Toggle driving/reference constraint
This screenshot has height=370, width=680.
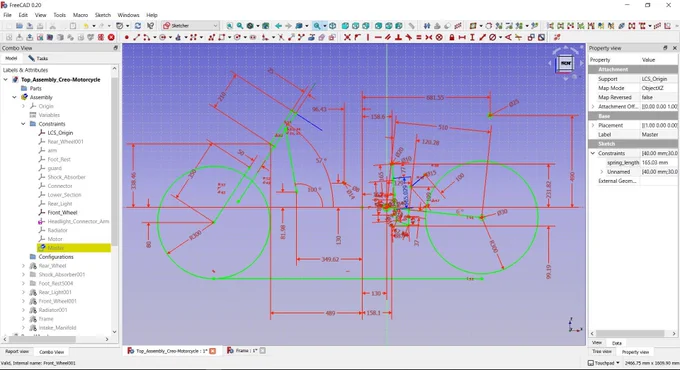[531, 37]
